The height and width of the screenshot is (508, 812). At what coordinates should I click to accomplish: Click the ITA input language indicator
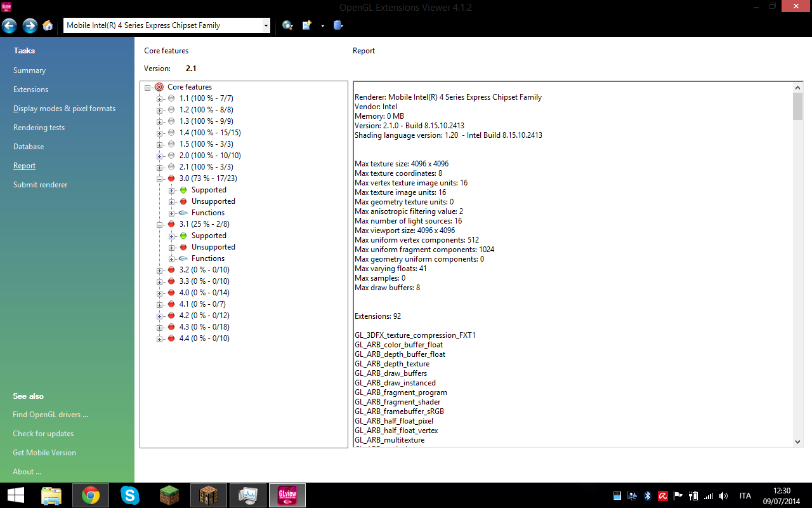pos(745,496)
